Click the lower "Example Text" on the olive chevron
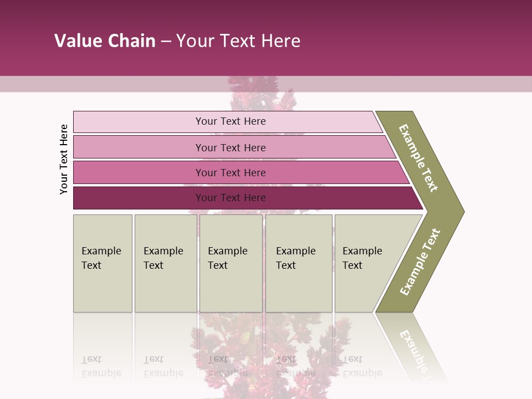Viewport: 532px width, 399px height. pyautogui.click(x=420, y=262)
